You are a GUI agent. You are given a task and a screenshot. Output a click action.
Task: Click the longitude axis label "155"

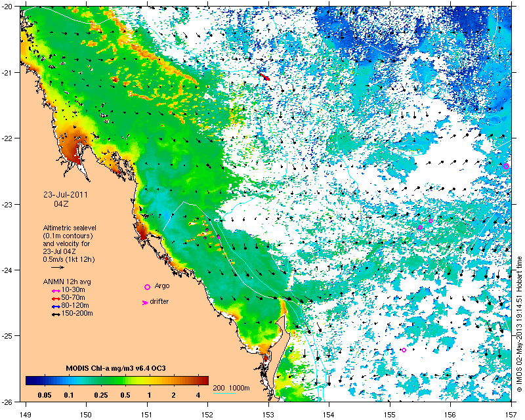390,415
